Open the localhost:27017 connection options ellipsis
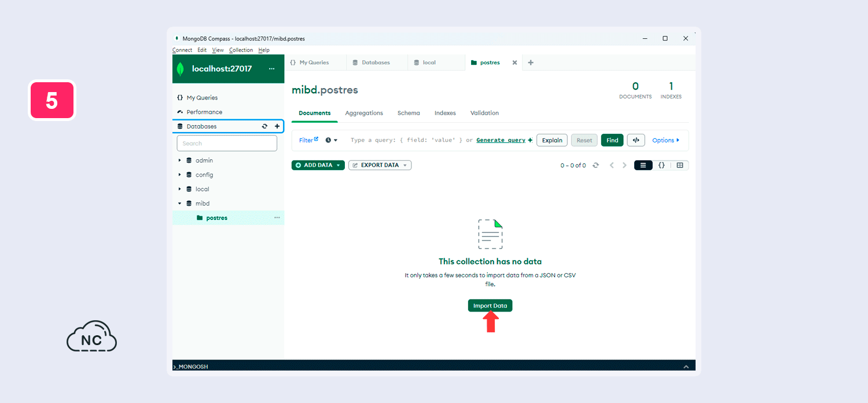868x403 pixels. tap(271, 69)
